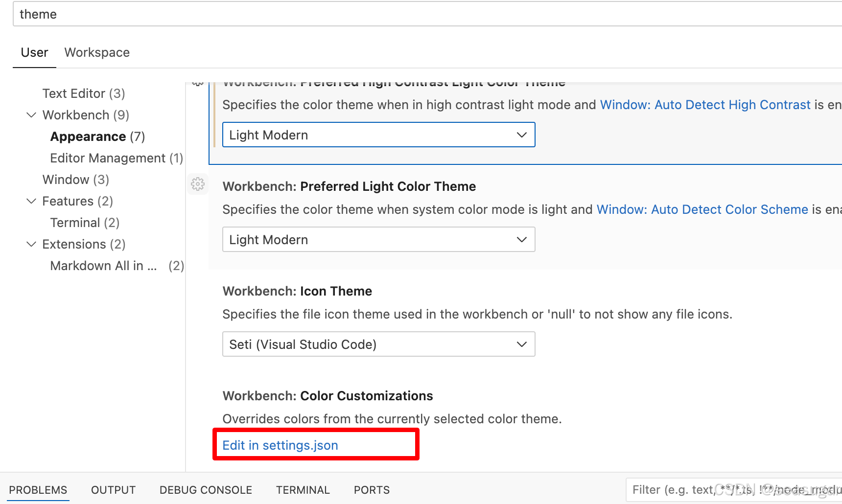Click the Workbench: Preferred Light Color Theme title

tap(349, 186)
